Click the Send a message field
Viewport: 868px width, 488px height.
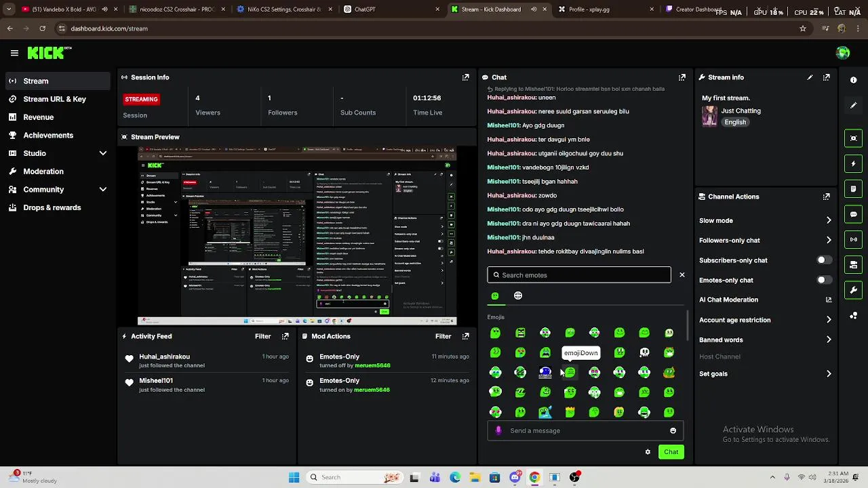point(585,430)
